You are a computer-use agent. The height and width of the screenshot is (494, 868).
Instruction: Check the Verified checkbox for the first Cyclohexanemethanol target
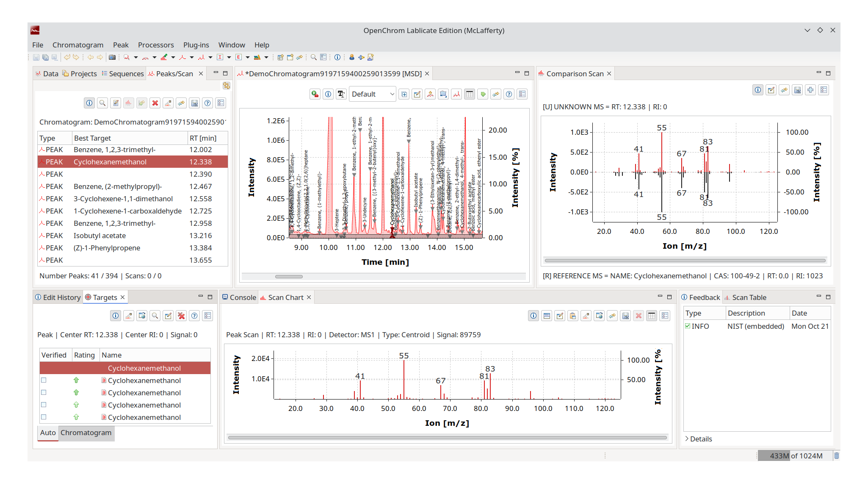[x=44, y=380]
